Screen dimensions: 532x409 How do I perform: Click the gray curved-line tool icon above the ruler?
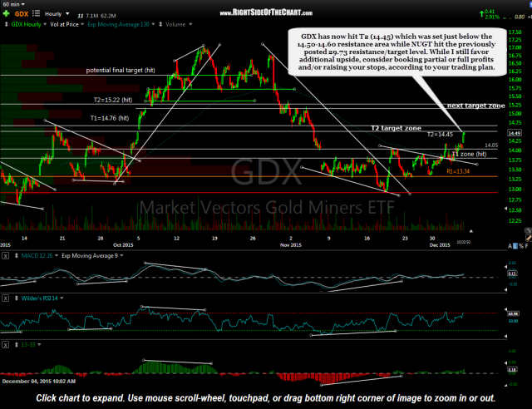pyautogui.click(x=529, y=230)
